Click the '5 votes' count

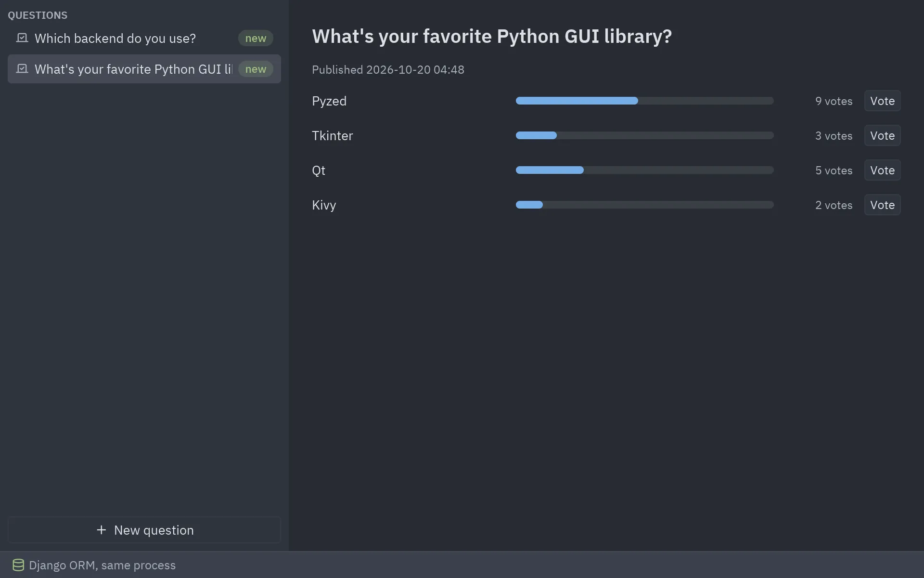834,171
